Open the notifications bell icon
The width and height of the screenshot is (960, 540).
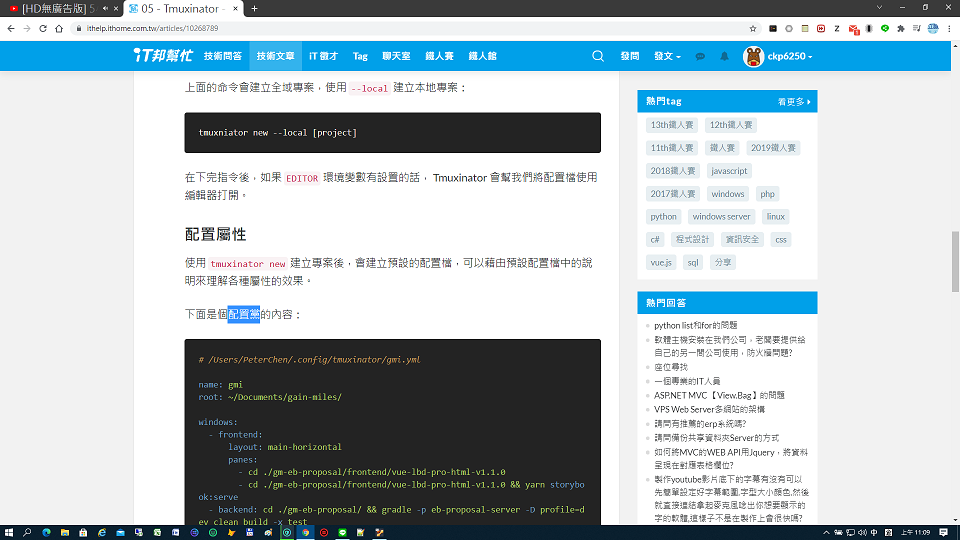pos(724,56)
